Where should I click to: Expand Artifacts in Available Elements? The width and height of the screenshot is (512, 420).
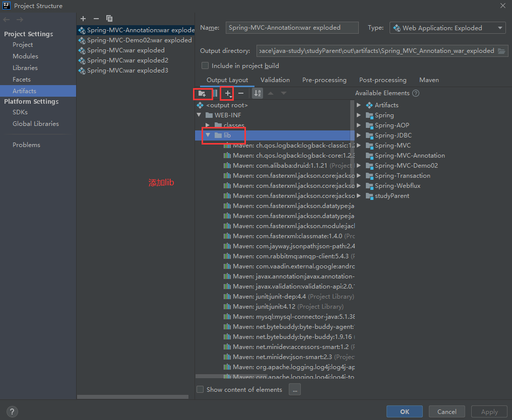[359, 105]
